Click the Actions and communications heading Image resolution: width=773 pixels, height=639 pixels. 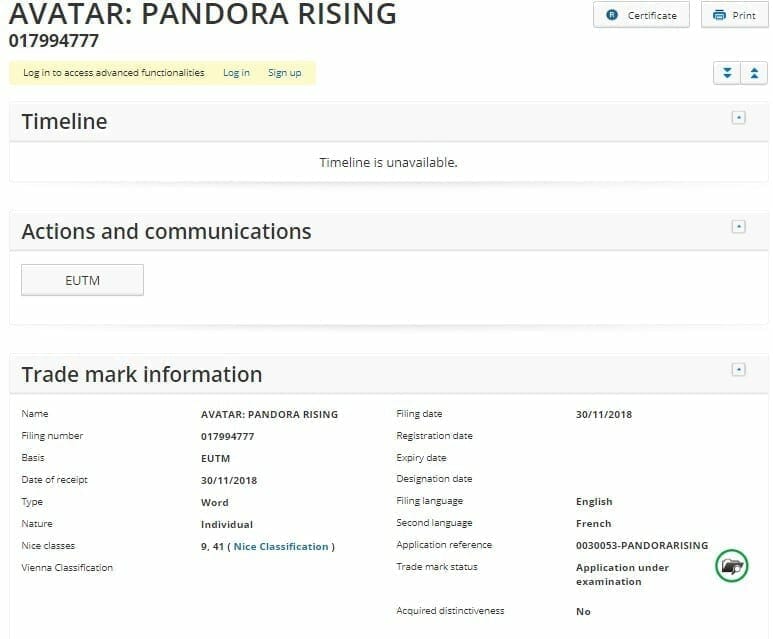click(x=166, y=232)
